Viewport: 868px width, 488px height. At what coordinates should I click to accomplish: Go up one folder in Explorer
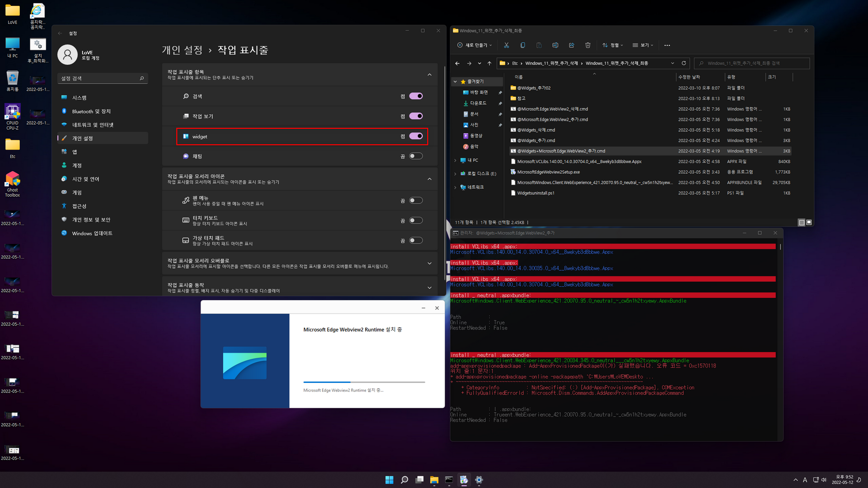point(489,63)
